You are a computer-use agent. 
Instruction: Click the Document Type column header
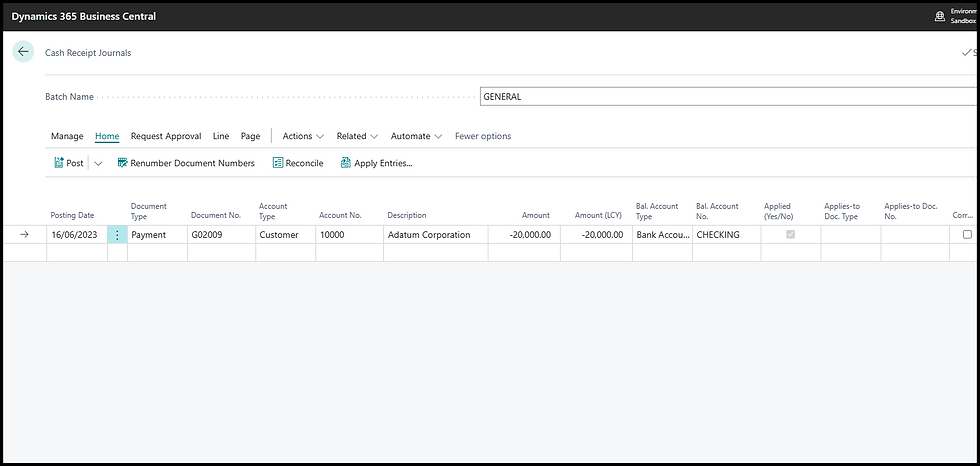click(x=149, y=211)
